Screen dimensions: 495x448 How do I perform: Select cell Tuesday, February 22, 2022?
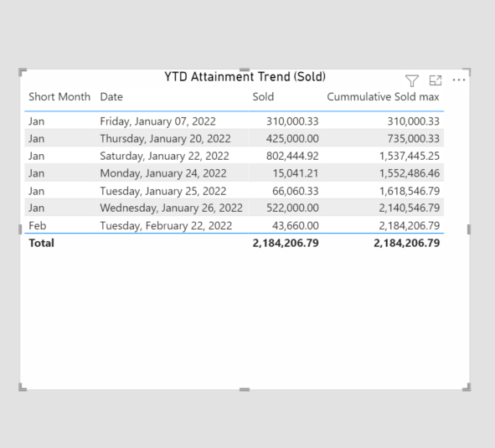pyautogui.click(x=166, y=226)
